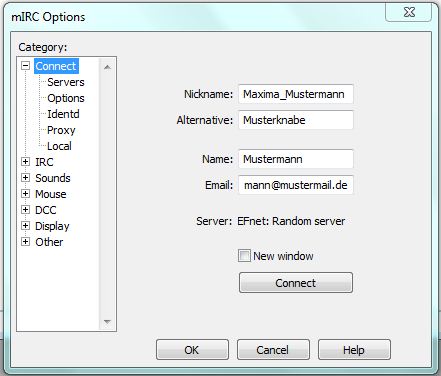Click the Email input field

[296, 185]
